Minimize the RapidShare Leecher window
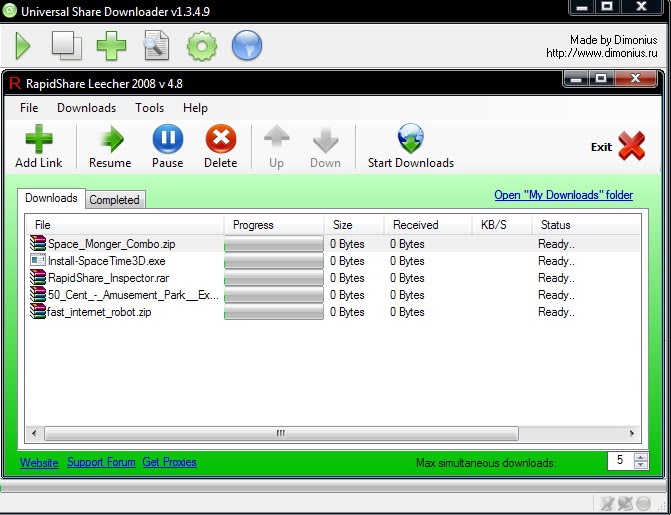This screenshot has width=671, height=515. click(x=576, y=78)
